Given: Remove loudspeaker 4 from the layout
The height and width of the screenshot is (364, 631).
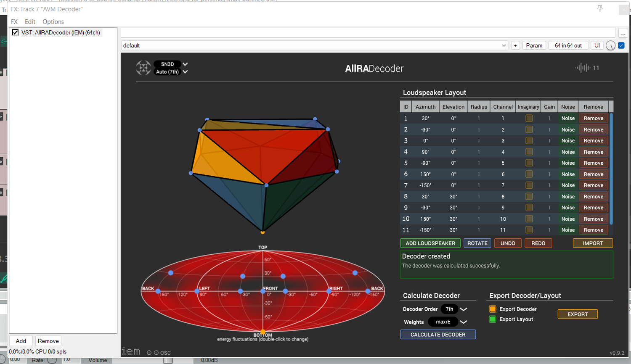Looking at the screenshot, I should tap(594, 152).
